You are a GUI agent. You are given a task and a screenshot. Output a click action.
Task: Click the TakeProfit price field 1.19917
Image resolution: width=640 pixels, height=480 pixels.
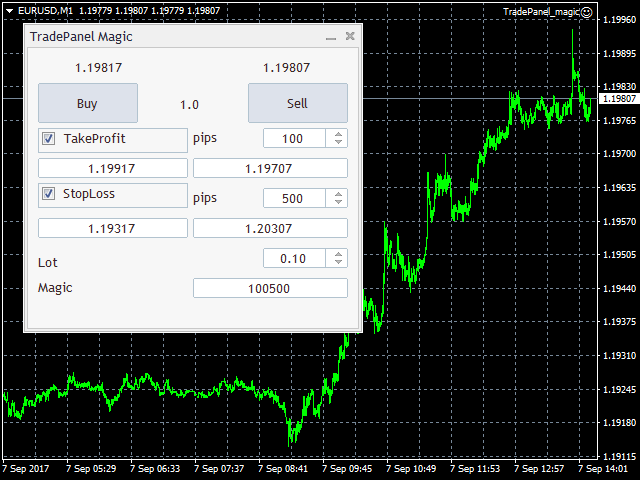point(112,168)
